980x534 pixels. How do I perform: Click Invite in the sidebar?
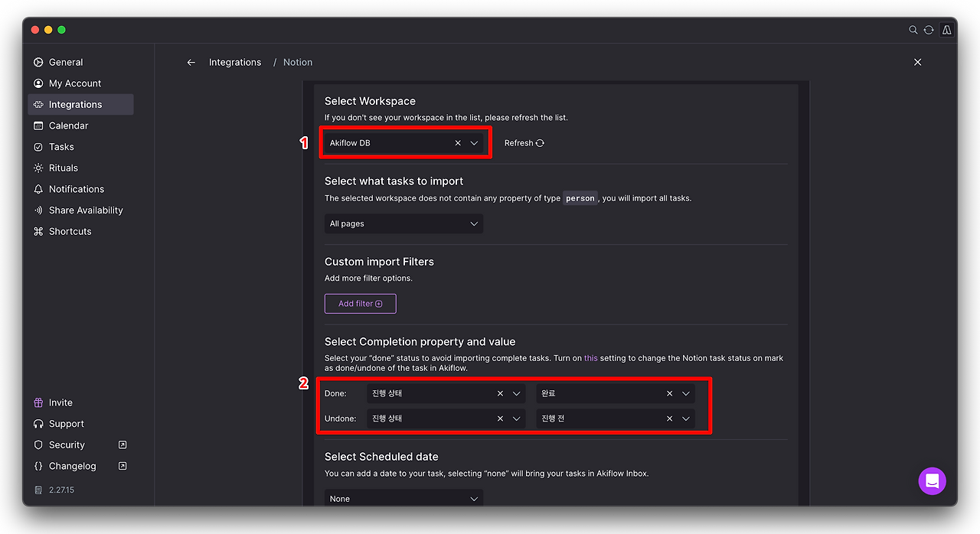tap(60, 402)
